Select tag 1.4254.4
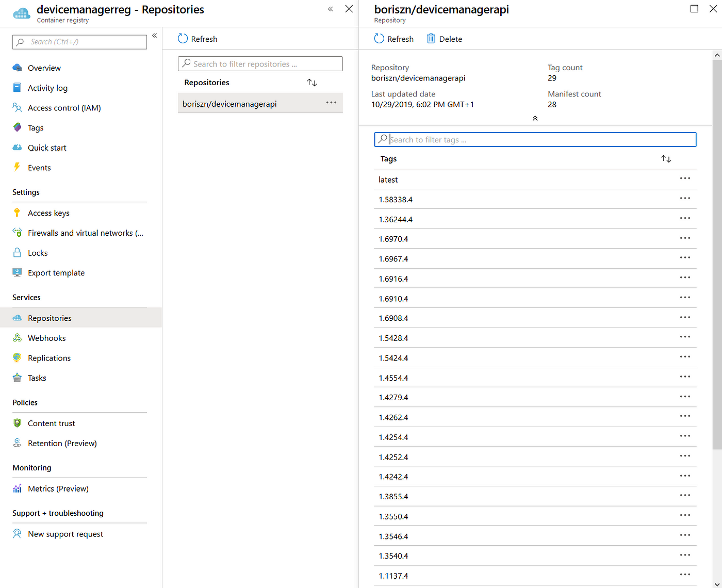Viewport: 722px width, 588px height. coord(535,437)
